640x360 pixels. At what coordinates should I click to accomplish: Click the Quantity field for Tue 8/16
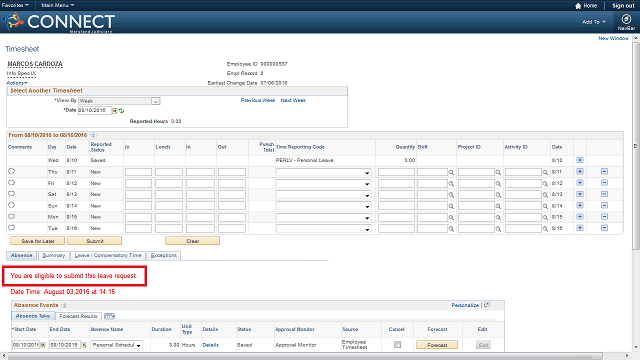[396, 229]
